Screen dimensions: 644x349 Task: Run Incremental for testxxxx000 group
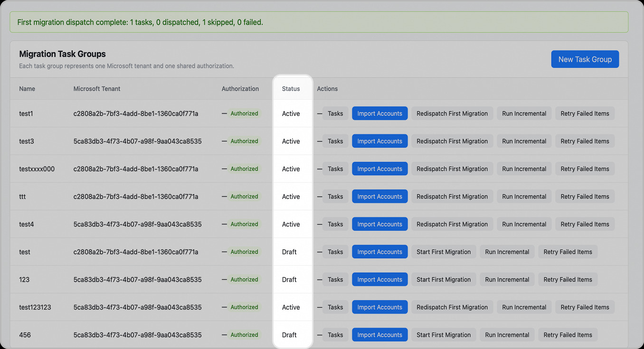(524, 169)
